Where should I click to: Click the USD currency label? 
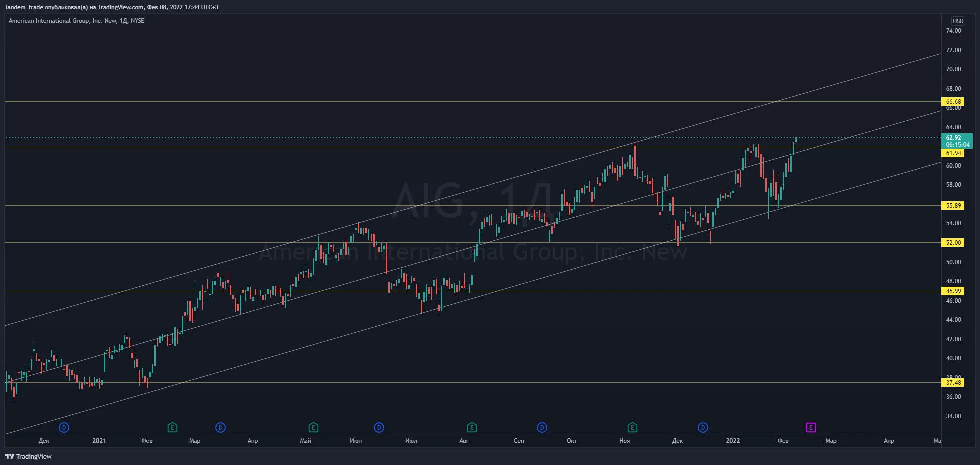pos(958,21)
